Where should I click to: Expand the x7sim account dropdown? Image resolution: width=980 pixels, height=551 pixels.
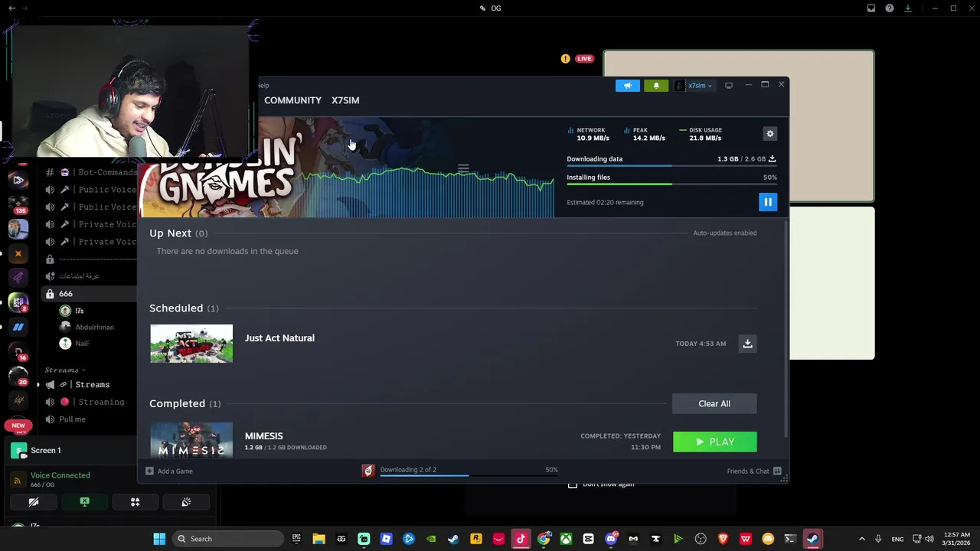click(x=695, y=86)
